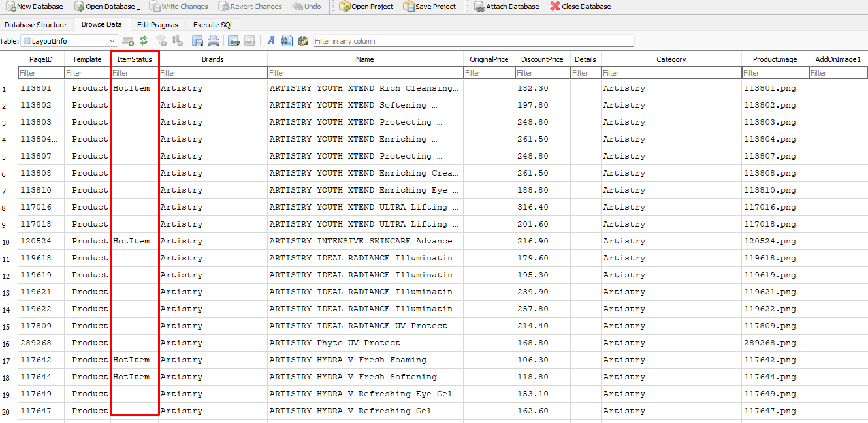Click the Revert Changes button
This screenshot has width=868, height=423.
[250, 7]
